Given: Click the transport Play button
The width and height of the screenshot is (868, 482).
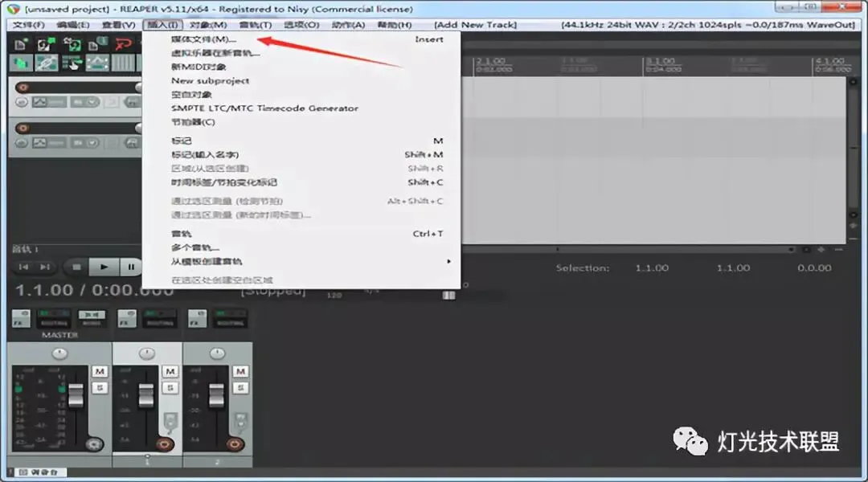Looking at the screenshot, I should 104,268.
